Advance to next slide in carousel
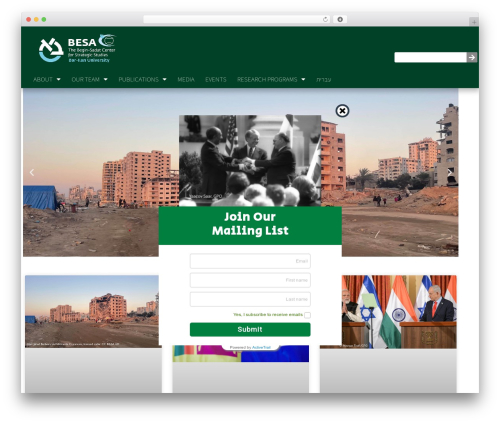 click(x=449, y=172)
